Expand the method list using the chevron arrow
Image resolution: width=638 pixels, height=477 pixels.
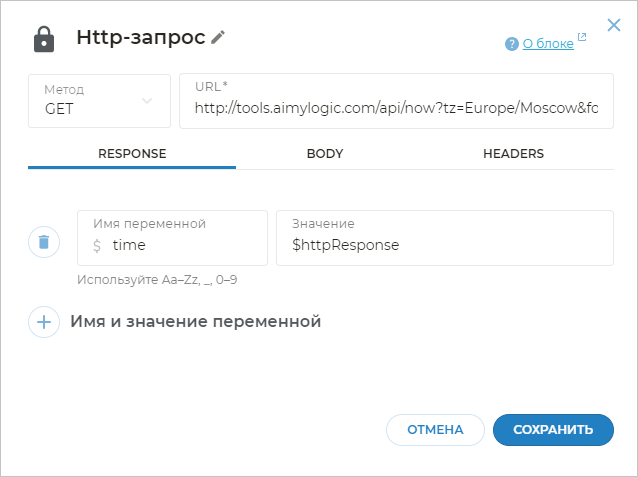click(x=148, y=101)
